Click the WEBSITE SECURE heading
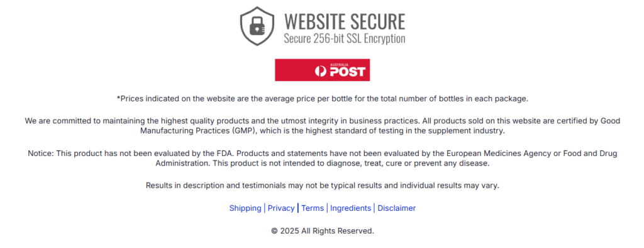This screenshot has width=644, height=248. click(x=345, y=21)
